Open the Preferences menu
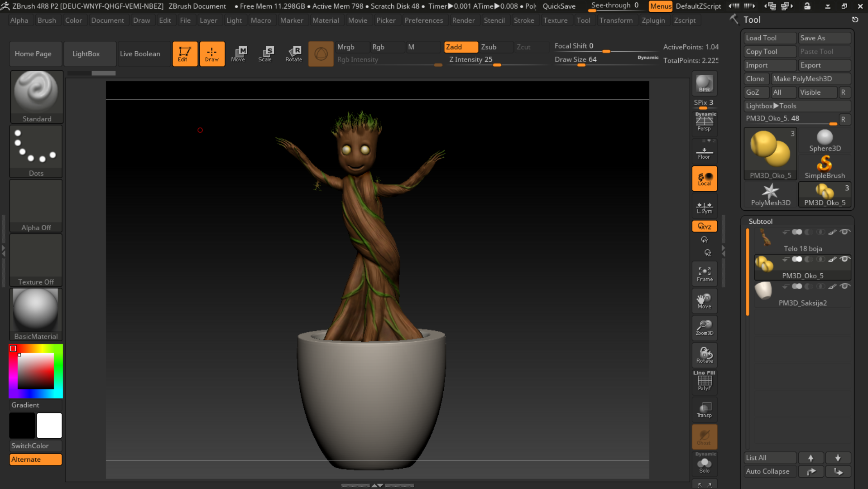 point(423,20)
